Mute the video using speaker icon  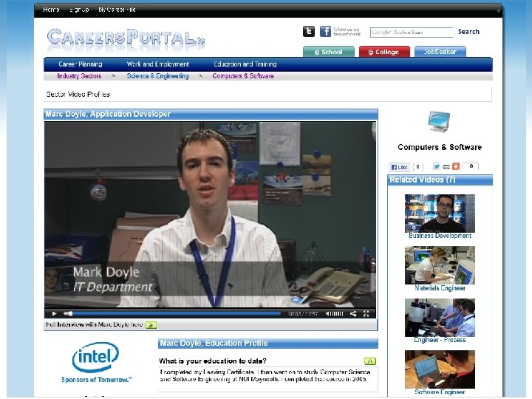pyautogui.click(x=328, y=314)
